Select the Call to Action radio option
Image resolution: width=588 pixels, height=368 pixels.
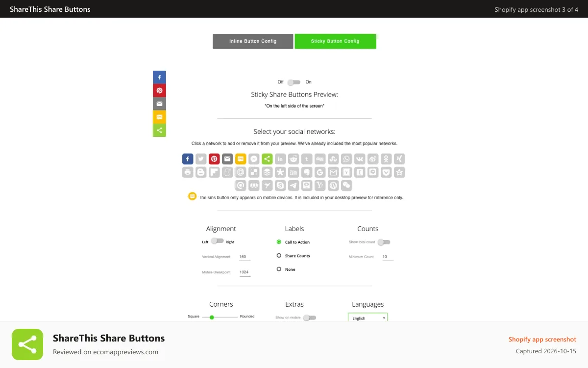point(279,242)
